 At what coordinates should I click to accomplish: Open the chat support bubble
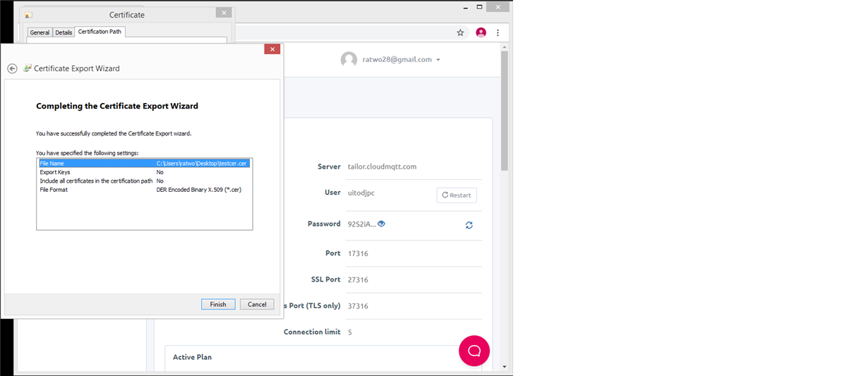coord(474,351)
